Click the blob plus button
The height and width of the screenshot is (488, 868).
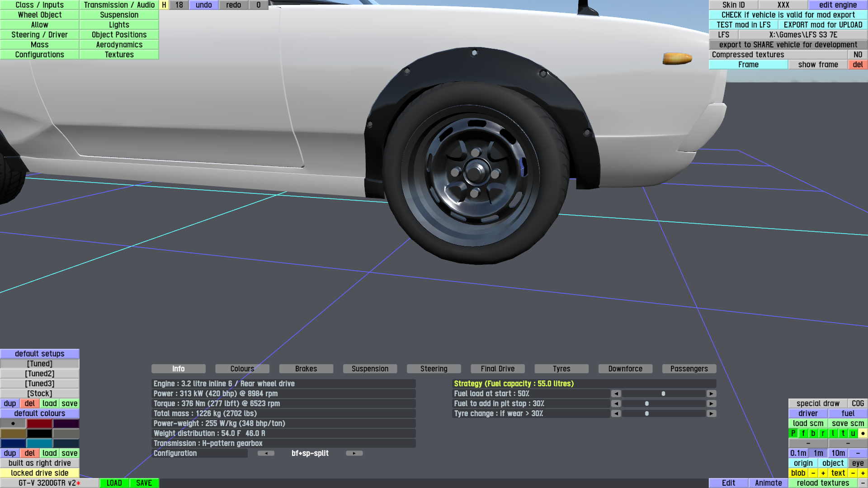[823, 473]
